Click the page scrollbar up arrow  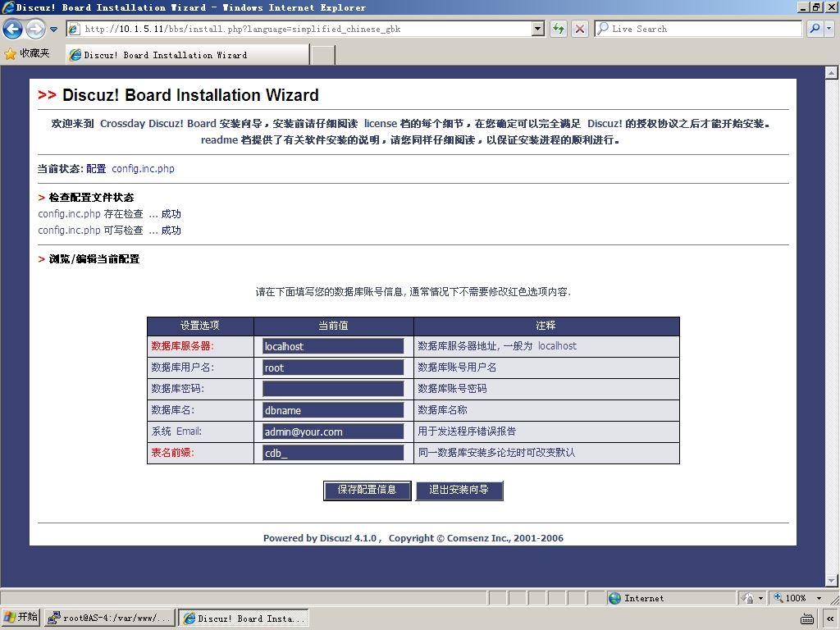(x=832, y=73)
